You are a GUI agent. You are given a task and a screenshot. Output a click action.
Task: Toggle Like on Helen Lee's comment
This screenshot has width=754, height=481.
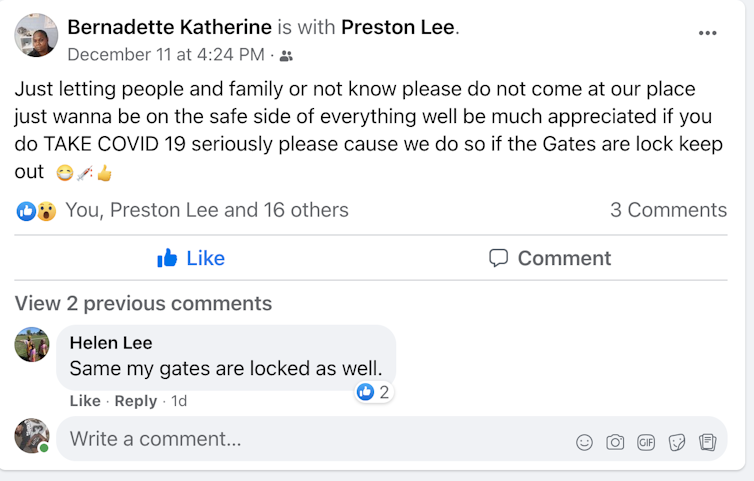(84, 401)
